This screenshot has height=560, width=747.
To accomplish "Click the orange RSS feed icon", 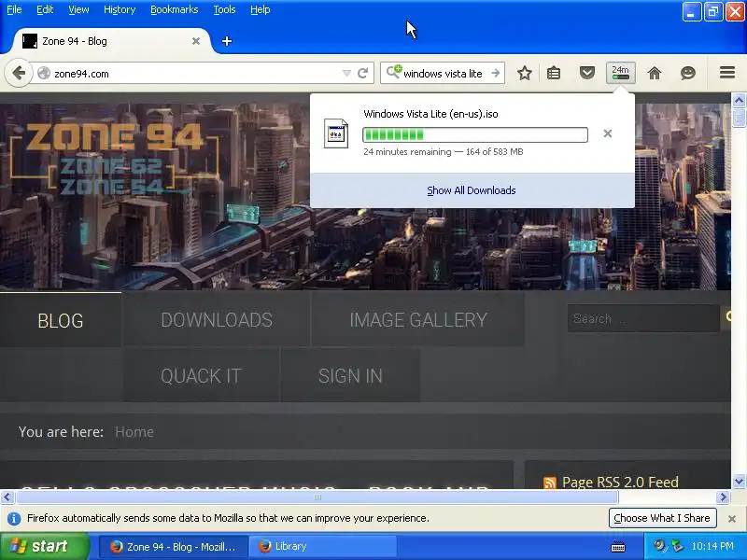I will (550, 483).
